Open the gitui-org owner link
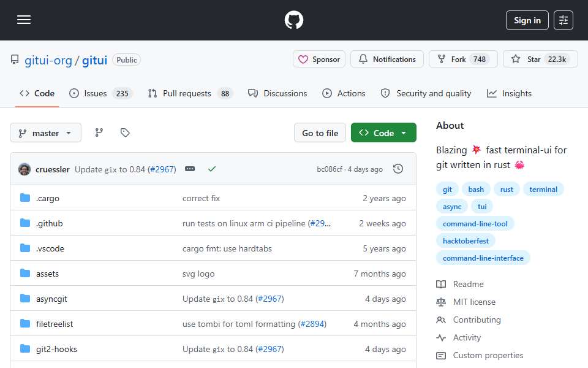The image size is (588, 368). pyautogui.click(x=48, y=60)
